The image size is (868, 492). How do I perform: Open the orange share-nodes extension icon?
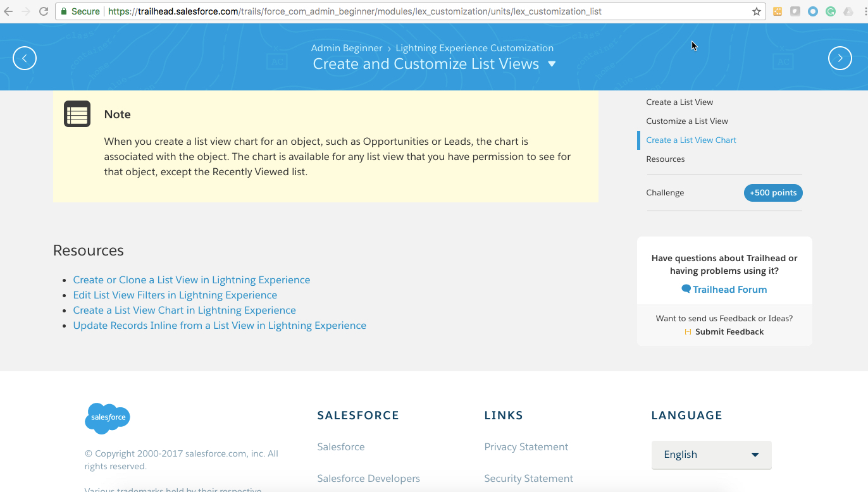778,11
